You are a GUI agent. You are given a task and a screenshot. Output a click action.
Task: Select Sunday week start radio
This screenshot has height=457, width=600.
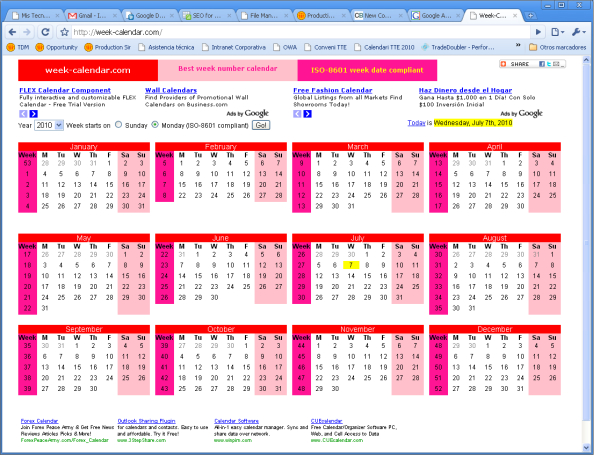point(119,125)
